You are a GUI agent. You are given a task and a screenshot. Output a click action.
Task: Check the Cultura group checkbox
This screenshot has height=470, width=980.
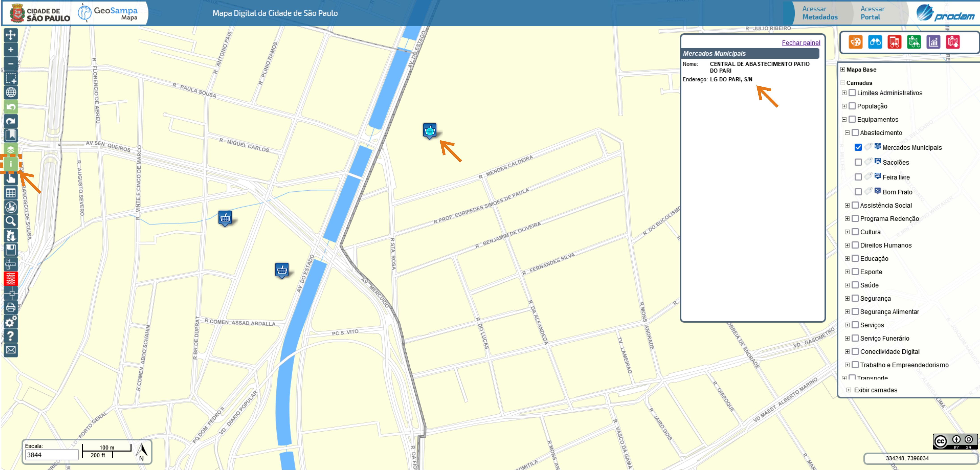[855, 232]
